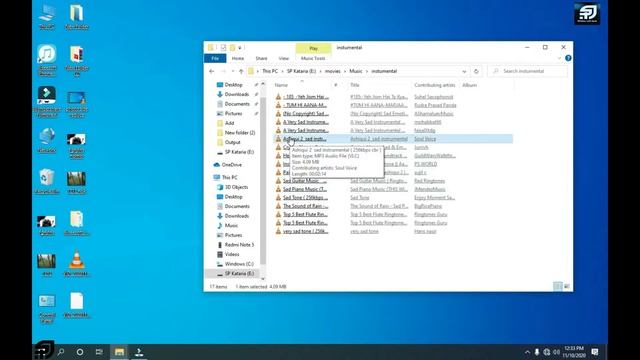Click the New folder icon in the title bar
640x360 pixels.
(x=232, y=48)
